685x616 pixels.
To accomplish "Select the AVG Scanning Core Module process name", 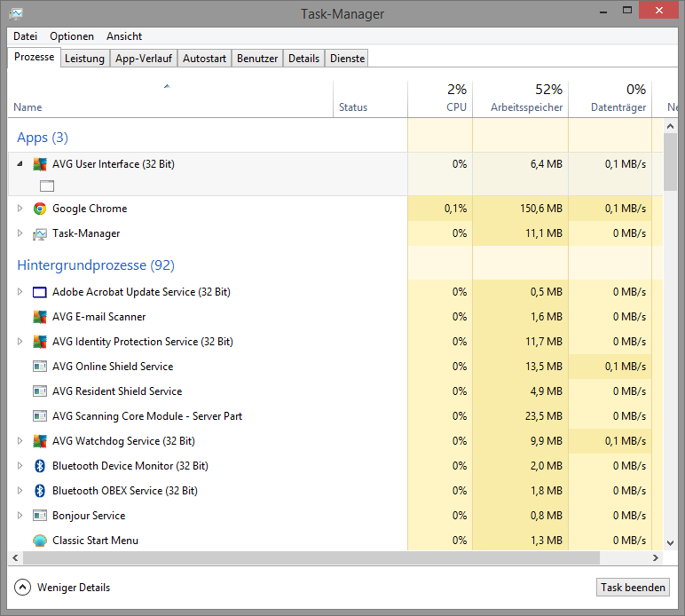I will [147, 416].
